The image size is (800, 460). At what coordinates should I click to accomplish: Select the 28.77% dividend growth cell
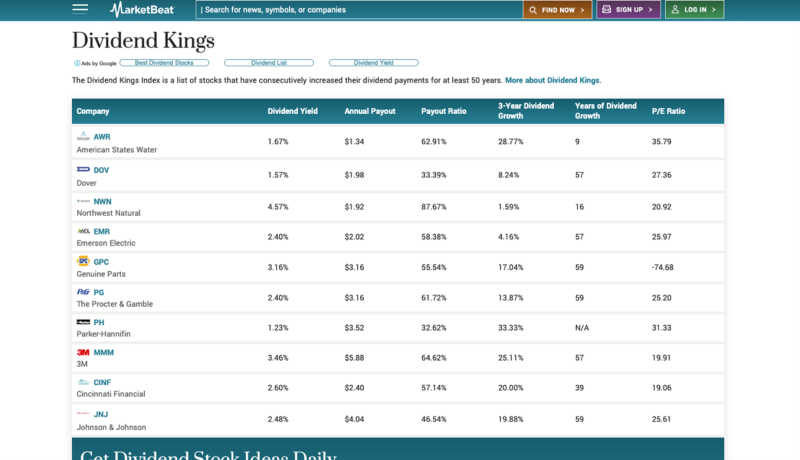pos(510,141)
